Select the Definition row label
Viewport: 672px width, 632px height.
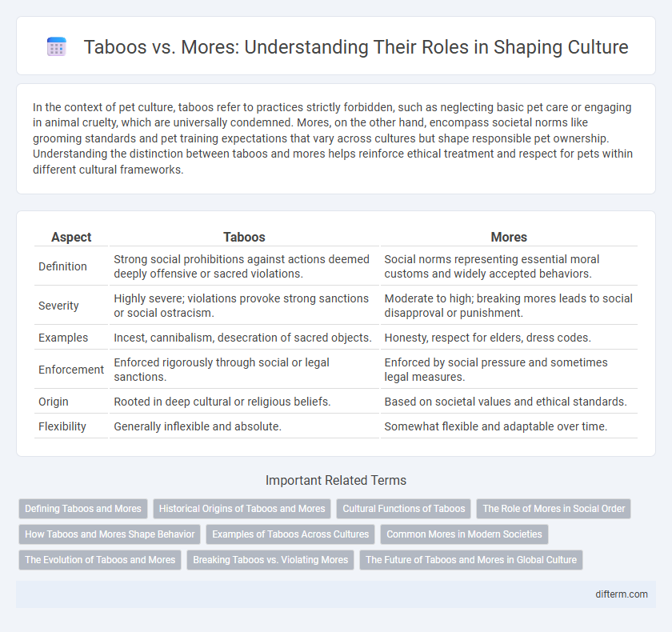pos(62,266)
